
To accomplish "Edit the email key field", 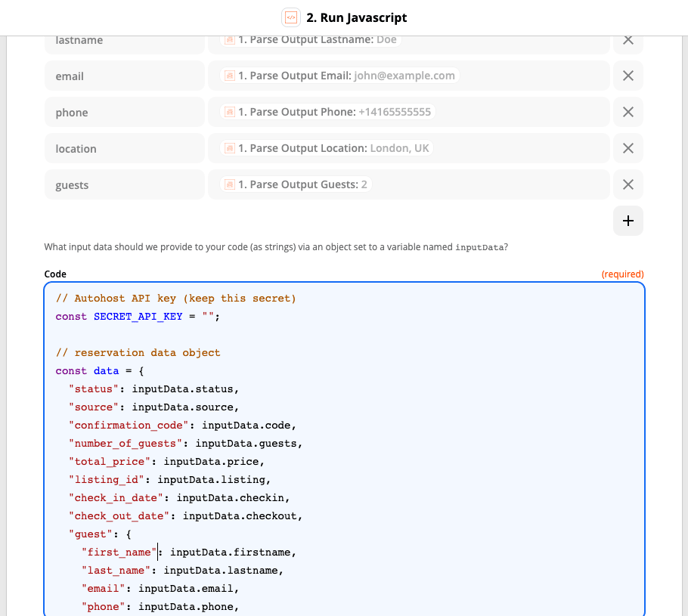I will tap(125, 76).
